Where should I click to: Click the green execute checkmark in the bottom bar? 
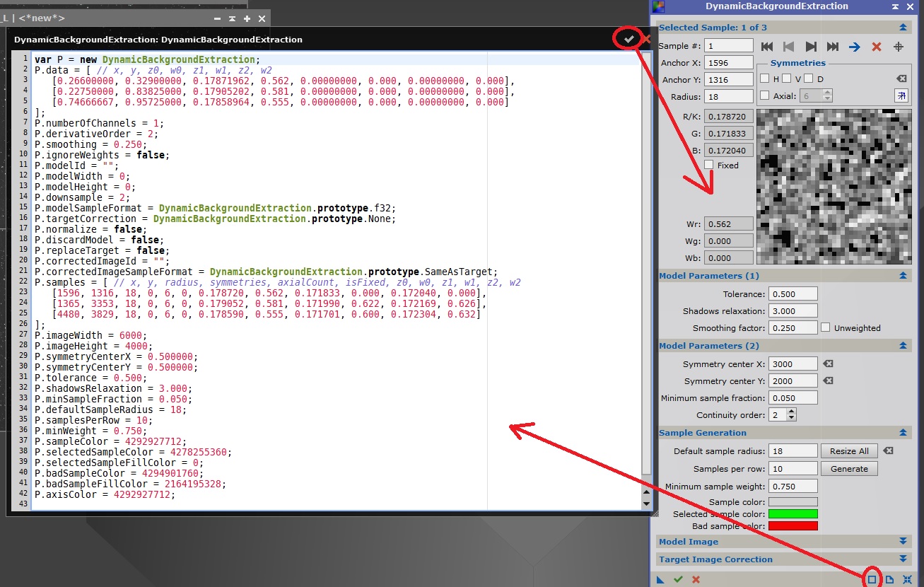678,579
